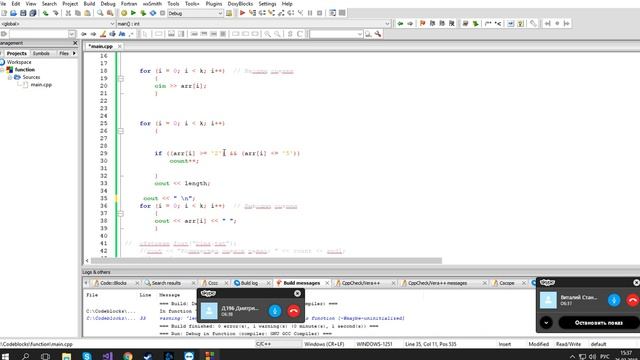
Task: Click the horizontal scrollbar of the editor
Action: pos(266,260)
